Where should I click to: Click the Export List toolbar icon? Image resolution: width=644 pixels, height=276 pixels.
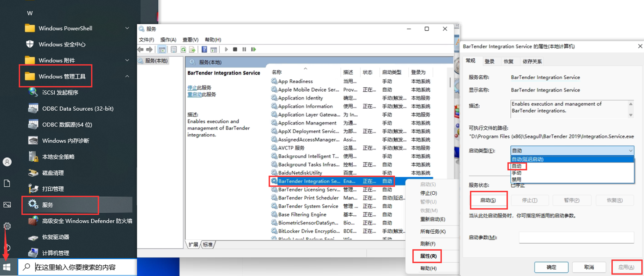(192, 49)
